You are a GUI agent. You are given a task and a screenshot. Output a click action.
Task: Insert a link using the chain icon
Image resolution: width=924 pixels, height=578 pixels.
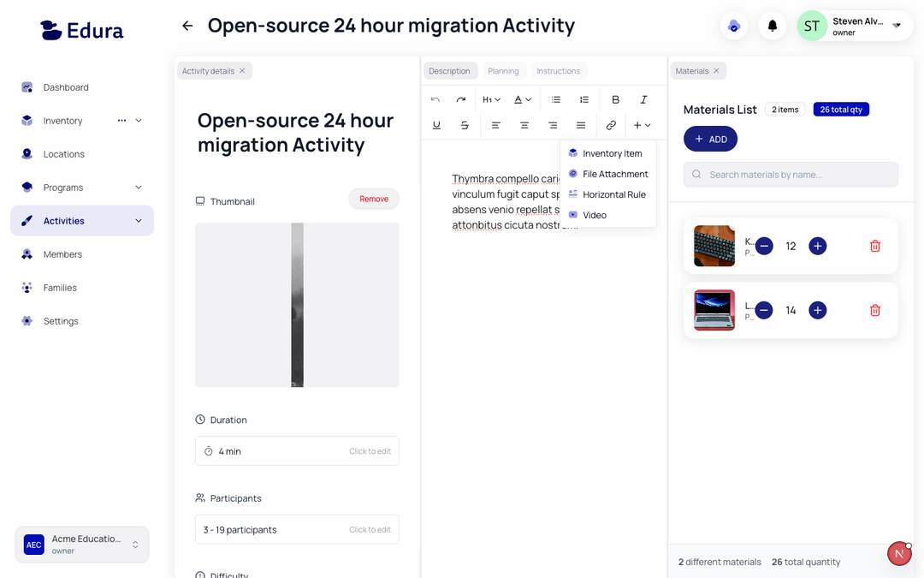pyautogui.click(x=611, y=125)
